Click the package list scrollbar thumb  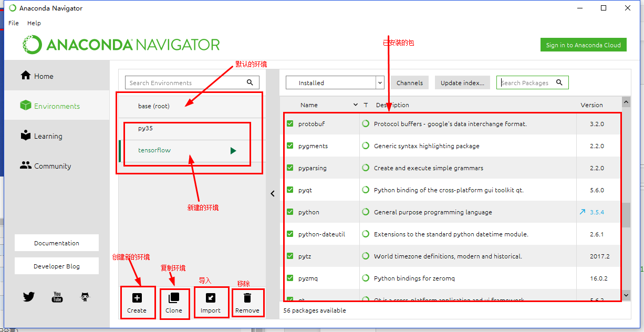pos(626,215)
